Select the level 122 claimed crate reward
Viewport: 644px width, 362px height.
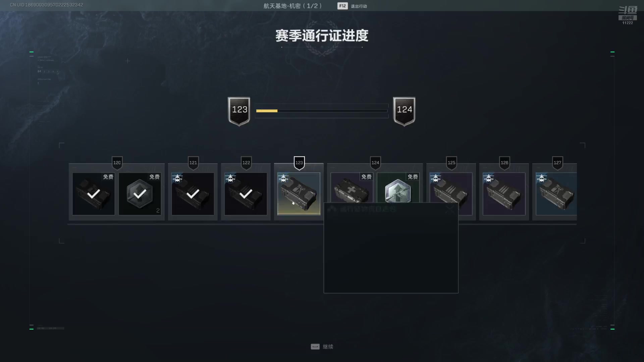pos(246,194)
